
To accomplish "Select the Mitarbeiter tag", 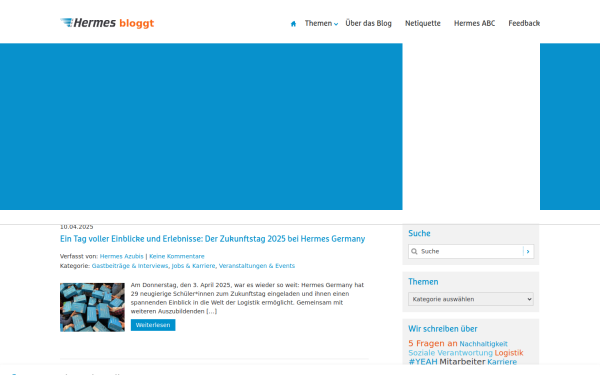I will point(462,362).
